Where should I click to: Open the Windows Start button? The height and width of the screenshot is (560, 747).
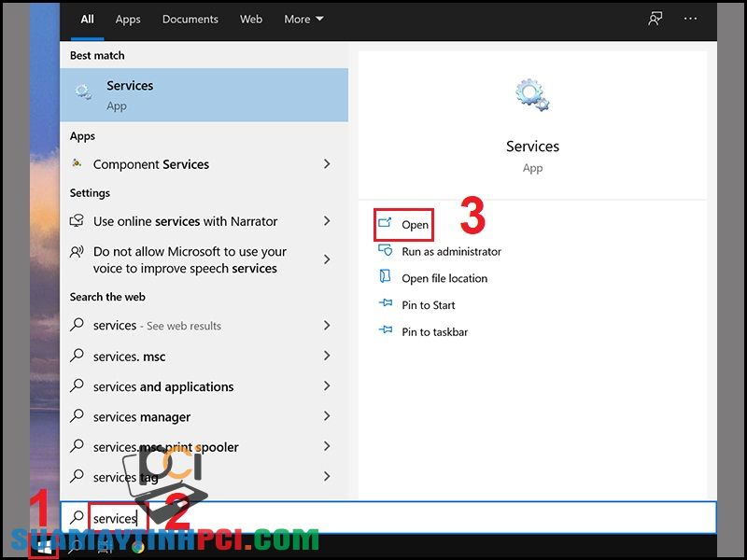44,548
